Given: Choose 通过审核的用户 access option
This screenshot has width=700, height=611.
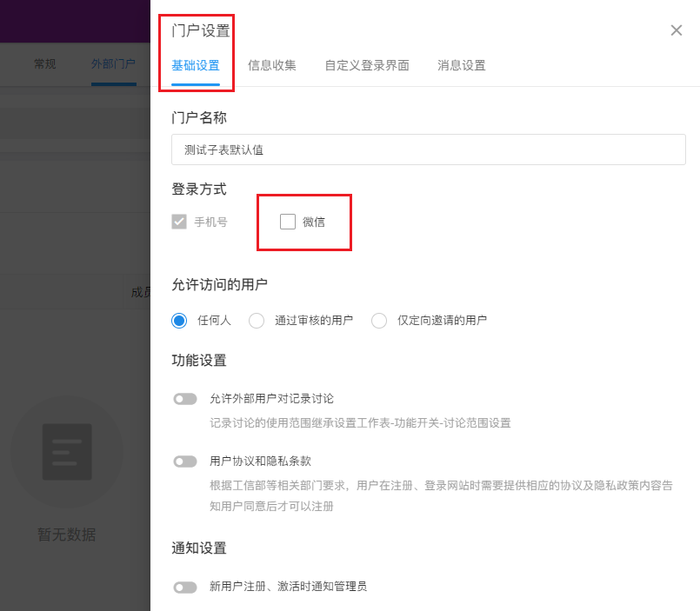Looking at the screenshot, I should [257, 320].
